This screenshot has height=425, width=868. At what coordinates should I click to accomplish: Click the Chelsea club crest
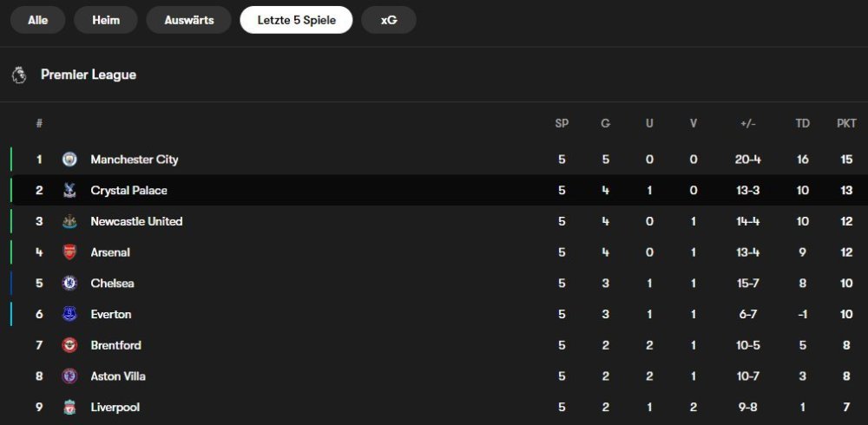click(x=69, y=283)
